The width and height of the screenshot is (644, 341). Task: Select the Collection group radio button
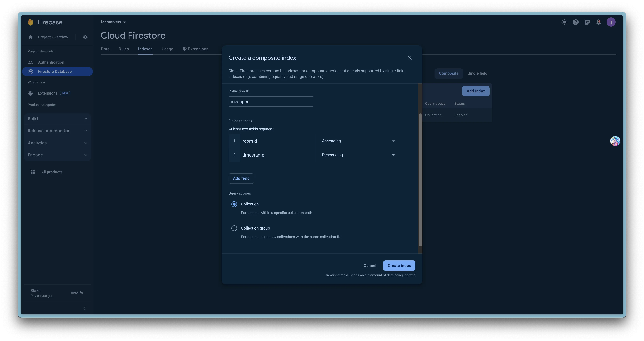(x=234, y=228)
